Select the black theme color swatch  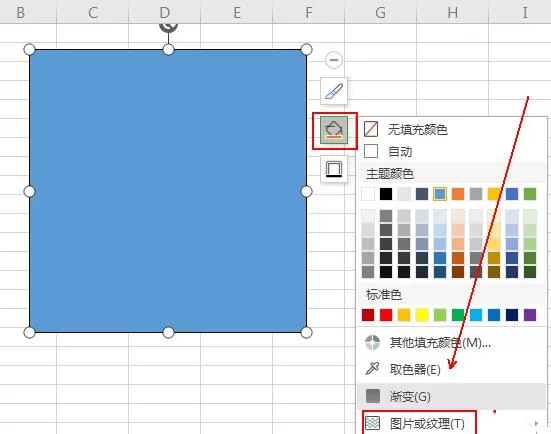[386, 194]
